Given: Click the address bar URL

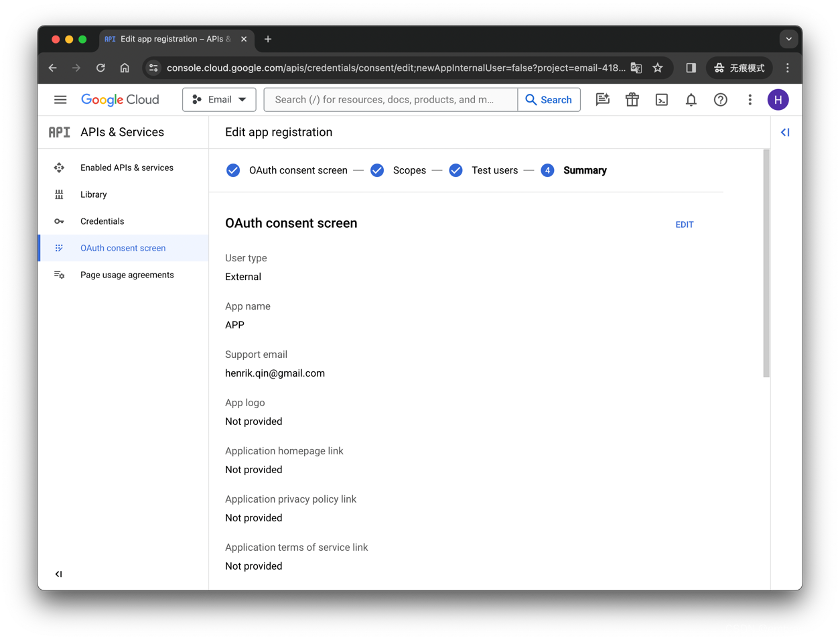Looking at the screenshot, I should point(395,68).
